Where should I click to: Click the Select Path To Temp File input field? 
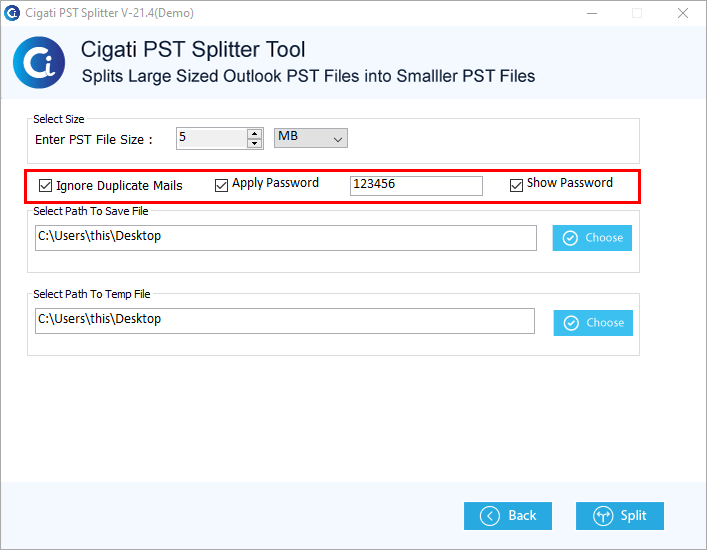285,321
